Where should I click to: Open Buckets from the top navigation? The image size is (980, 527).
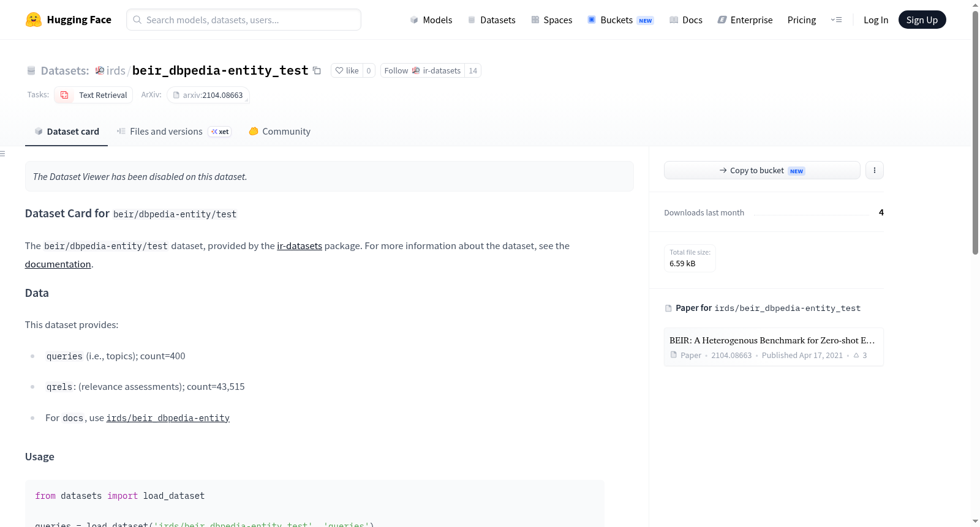[x=620, y=20]
